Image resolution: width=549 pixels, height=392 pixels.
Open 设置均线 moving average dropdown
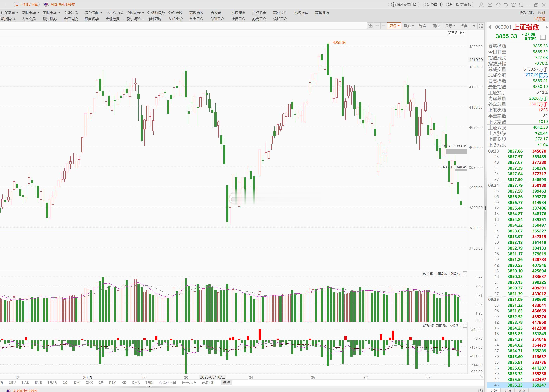point(456,33)
